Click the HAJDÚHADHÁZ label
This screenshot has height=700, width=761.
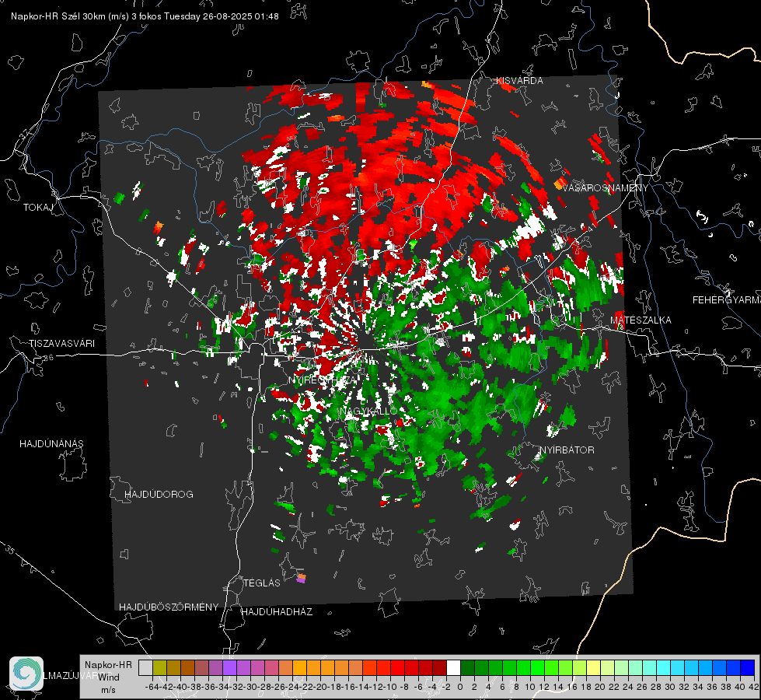click(x=277, y=612)
